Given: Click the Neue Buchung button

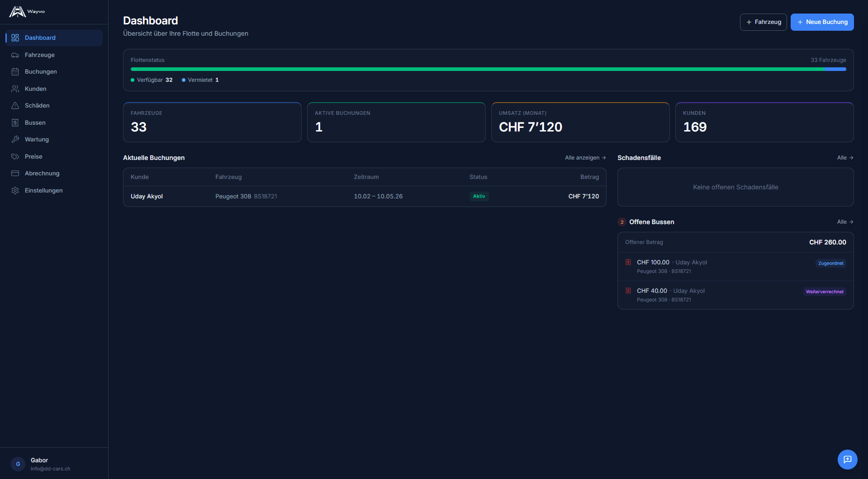Looking at the screenshot, I should 822,22.
